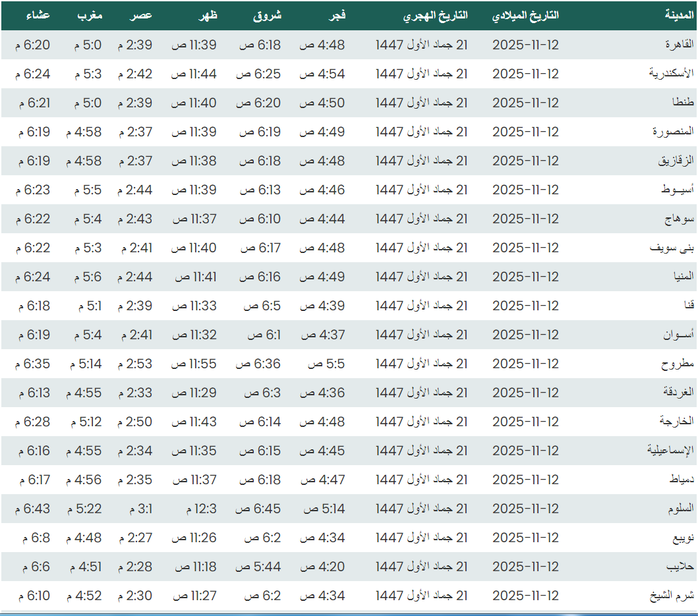
Task: Select the Hijri date in the دمياط row
Action: [x=422, y=480]
